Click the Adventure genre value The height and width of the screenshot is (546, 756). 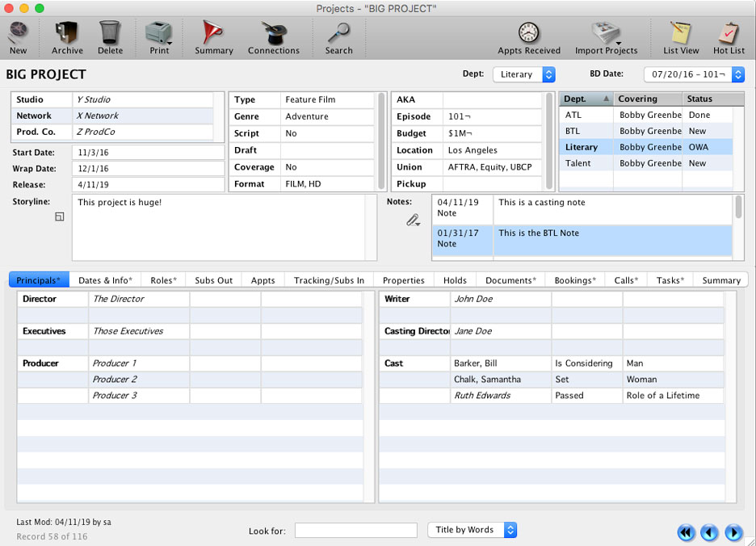pos(307,116)
